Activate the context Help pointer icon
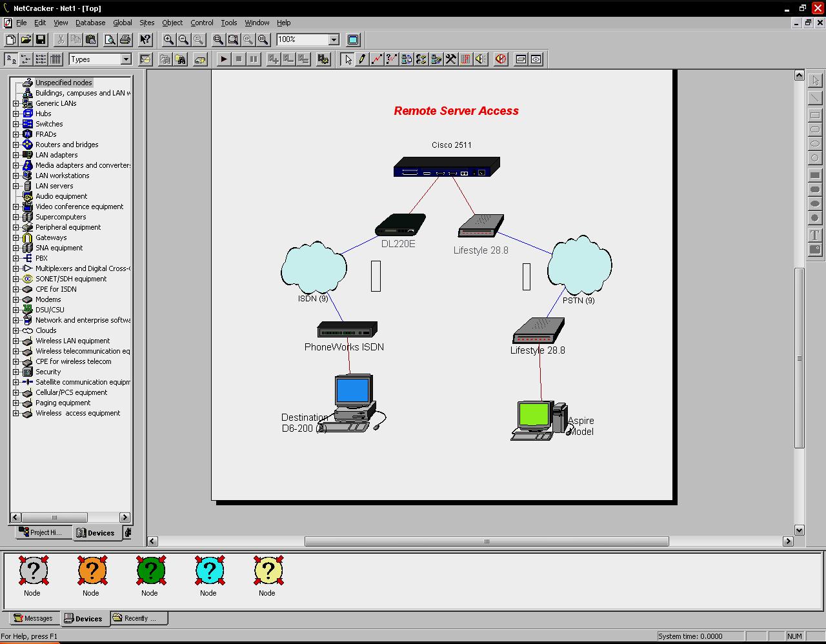Screen dimensions: 826x644 tap(145, 40)
